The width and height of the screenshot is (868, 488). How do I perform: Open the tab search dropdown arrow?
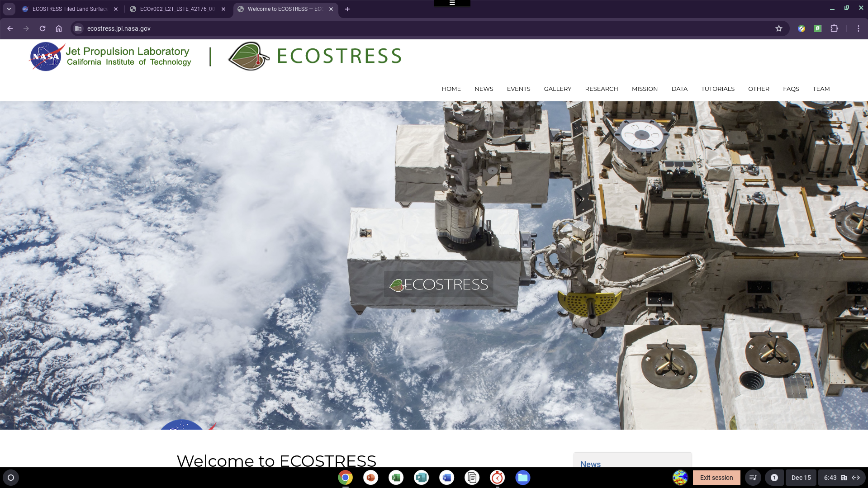tap(9, 9)
